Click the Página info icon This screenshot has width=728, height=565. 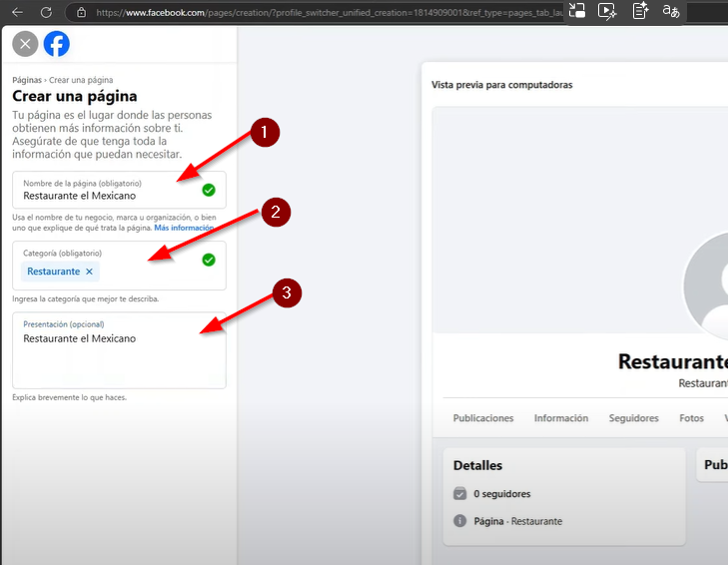(x=459, y=521)
